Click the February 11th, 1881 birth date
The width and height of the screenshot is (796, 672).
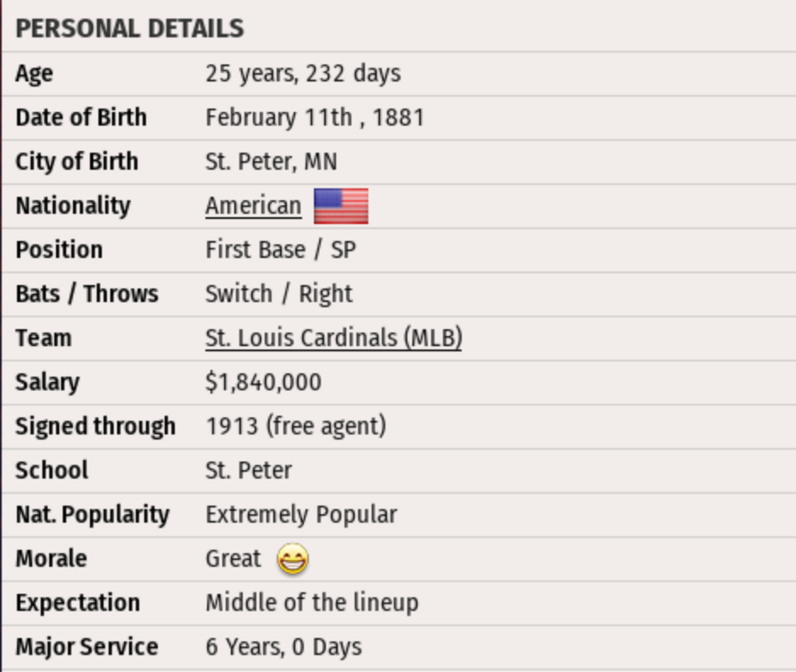(x=314, y=117)
